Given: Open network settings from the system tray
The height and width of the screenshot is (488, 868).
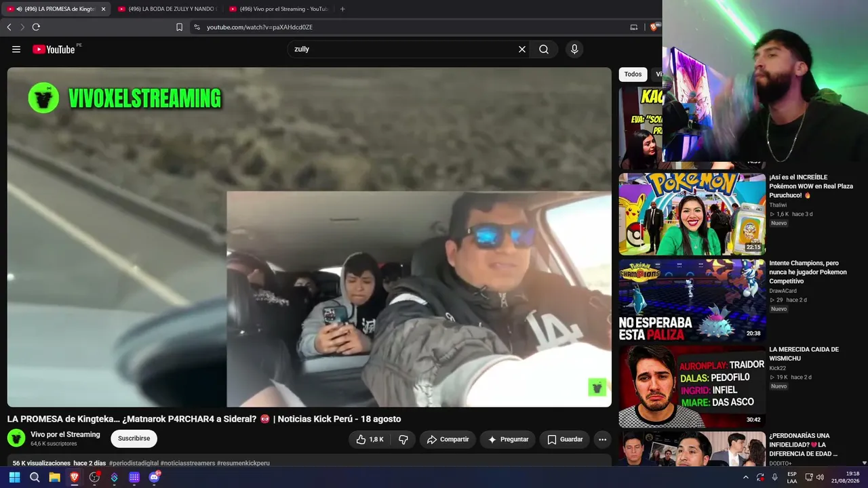Looking at the screenshot, I should 809,477.
